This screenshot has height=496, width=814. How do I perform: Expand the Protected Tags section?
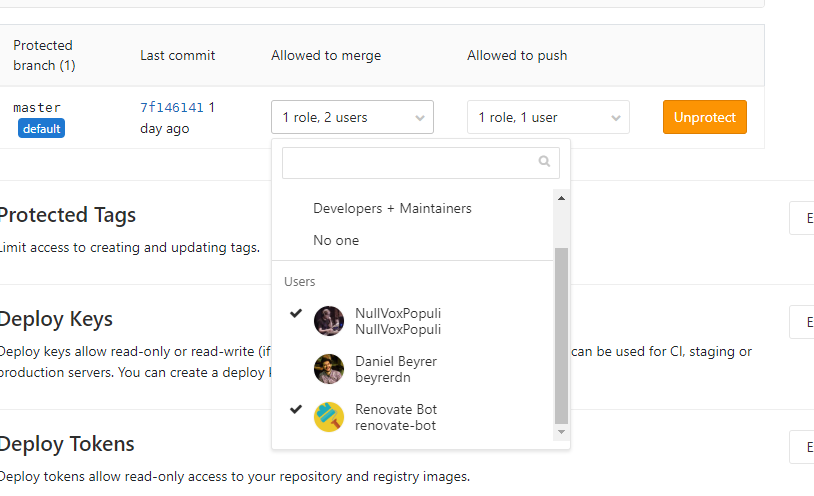(x=802, y=218)
